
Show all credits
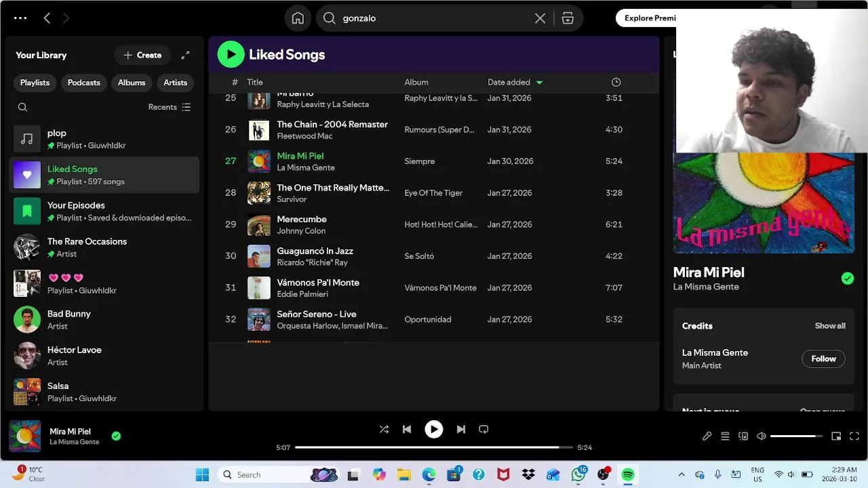coord(830,326)
